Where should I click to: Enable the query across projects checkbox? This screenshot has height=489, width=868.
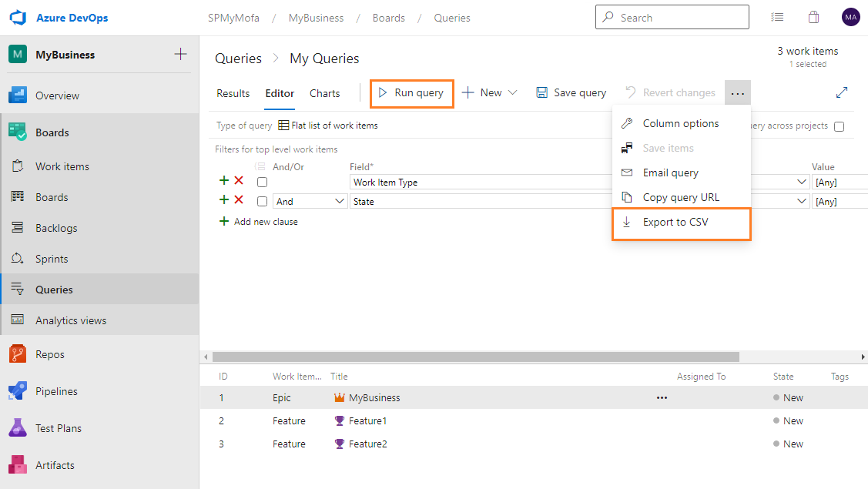pyautogui.click(x=840, y=126)
